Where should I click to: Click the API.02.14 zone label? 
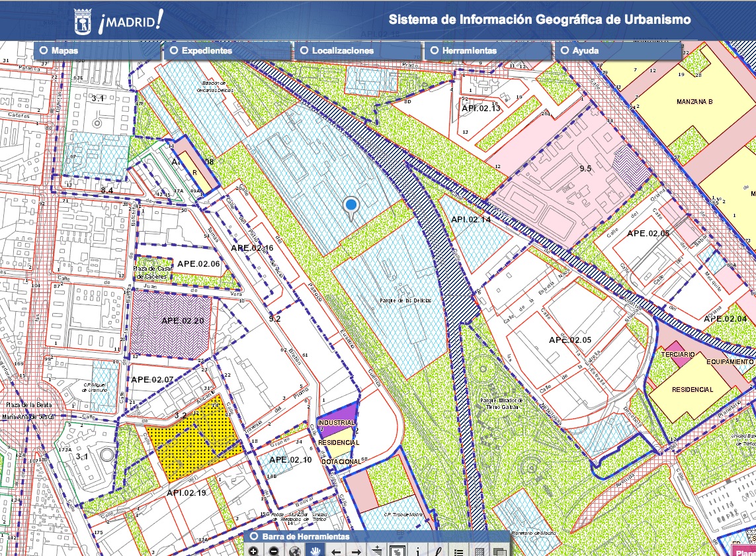click(471, 219)
